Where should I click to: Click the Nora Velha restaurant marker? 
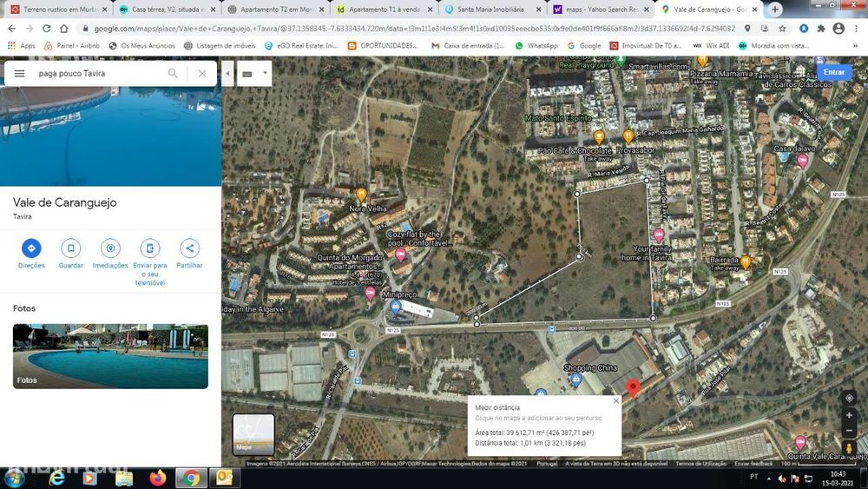(361, 195)
